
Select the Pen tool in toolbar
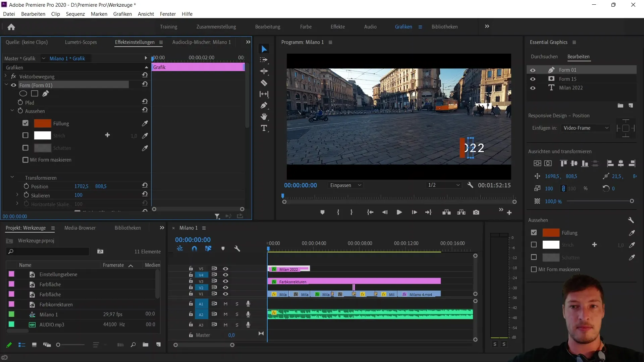tap(264, 106)
